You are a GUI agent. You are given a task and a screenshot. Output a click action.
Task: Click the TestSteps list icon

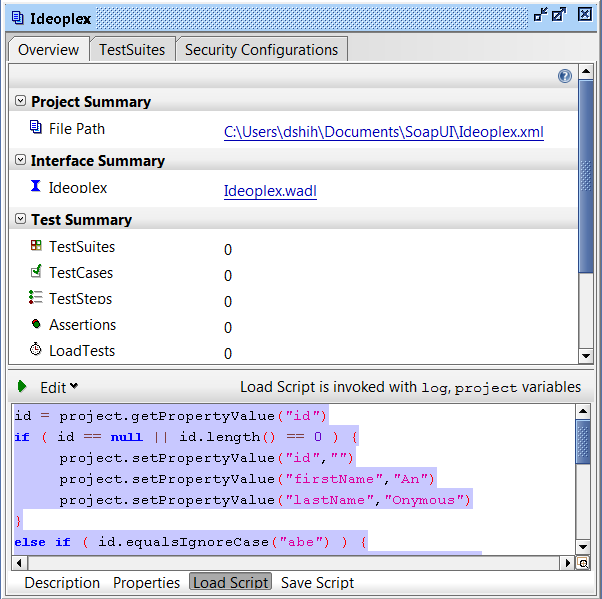[x=36, y=297]
